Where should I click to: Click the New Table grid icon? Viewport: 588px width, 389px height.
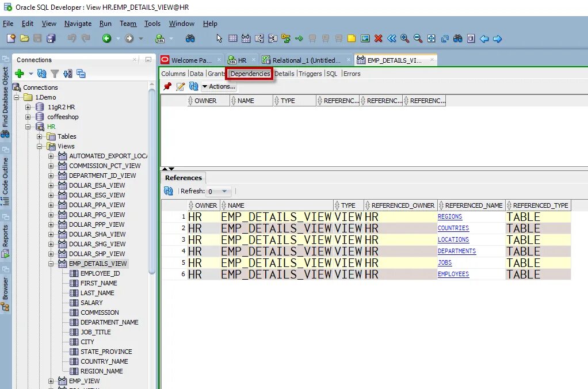232,38
